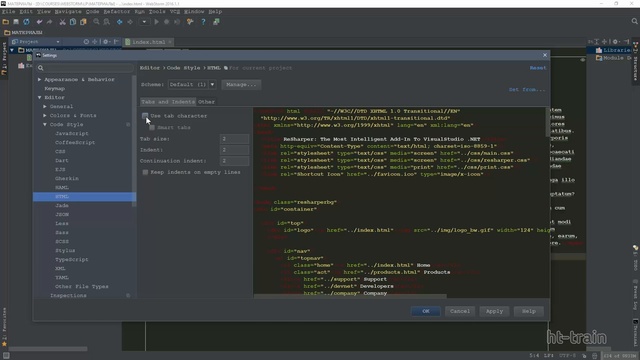Click the Help question mark toolbar icon
Viewport: 640px width, 360px height.
tap(203, 22)
